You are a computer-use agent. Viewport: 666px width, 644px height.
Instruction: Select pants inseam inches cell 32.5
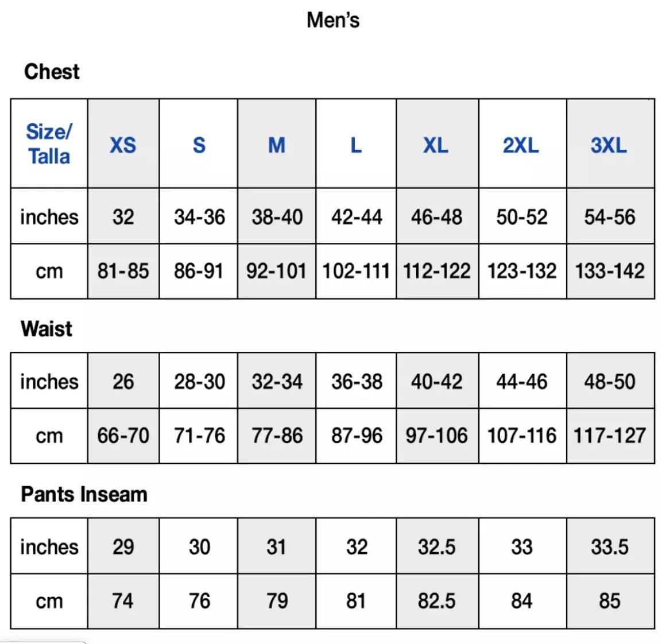[437, 546]
